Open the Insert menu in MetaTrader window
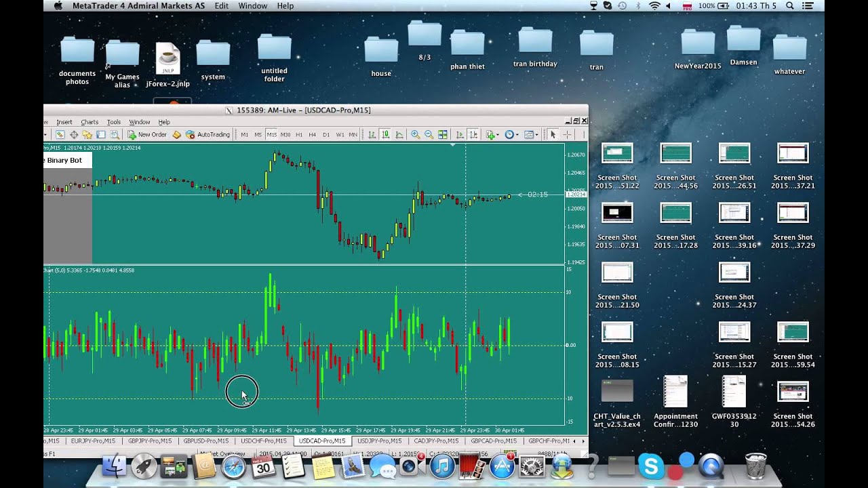This screenshot has width=868, height=488. [x=64, y=122]
